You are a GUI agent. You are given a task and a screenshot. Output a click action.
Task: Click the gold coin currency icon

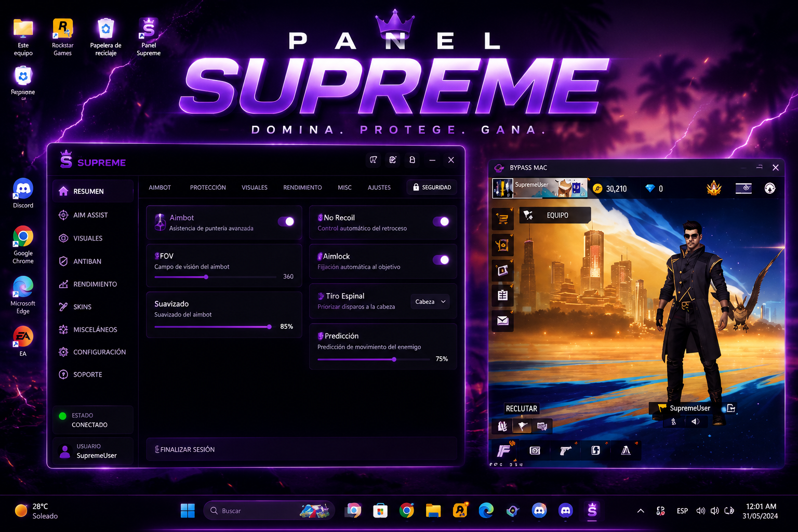tap(597, 189)
